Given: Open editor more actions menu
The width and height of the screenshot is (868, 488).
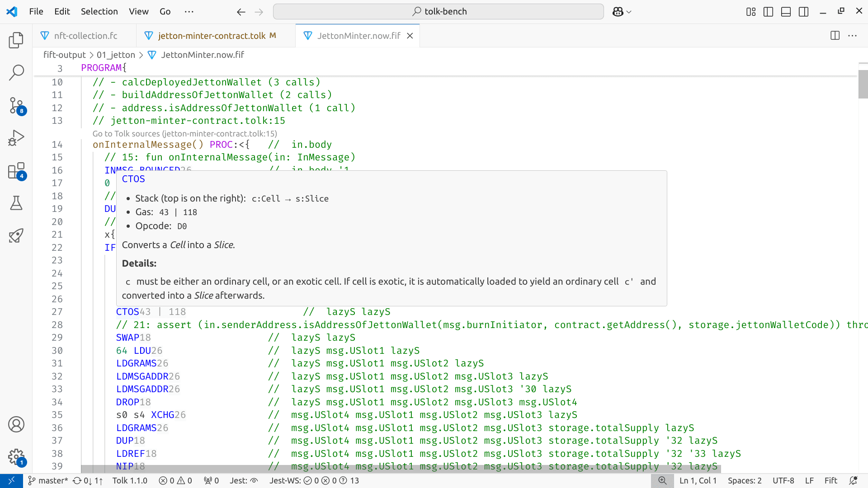Looking at the screenshot, I should point(852,36).
